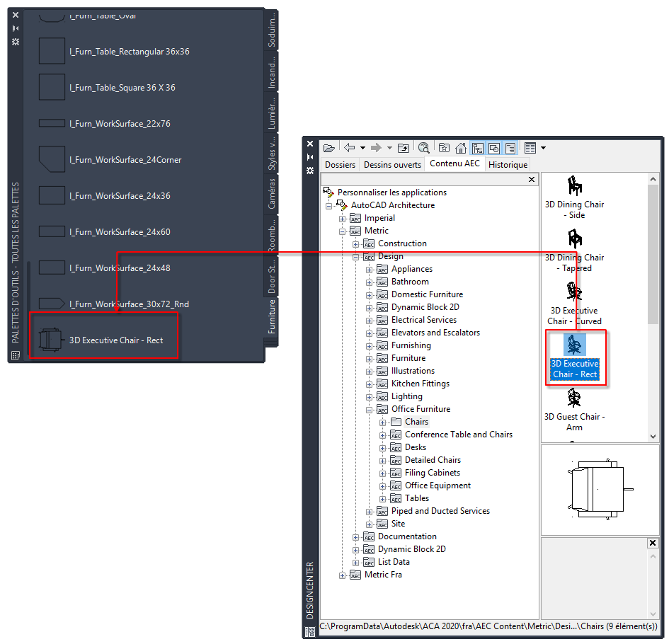
Task: Toggle the Tree View icon
Action: click(x=477, y=148)
